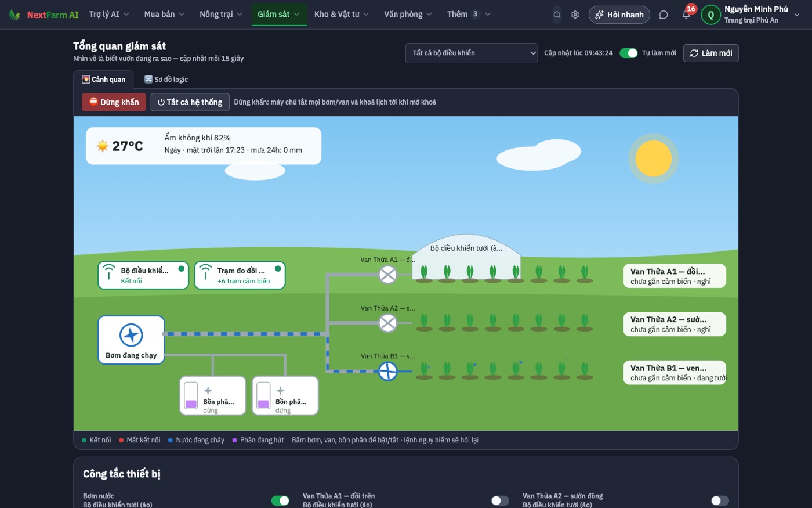812x508 pixels.
Task: Click valve icon for Van Thửa A2
Action: [x=387, y=323]
